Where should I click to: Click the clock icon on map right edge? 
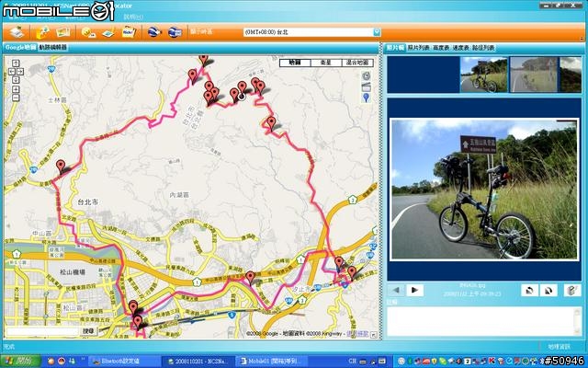pos(367,75)
